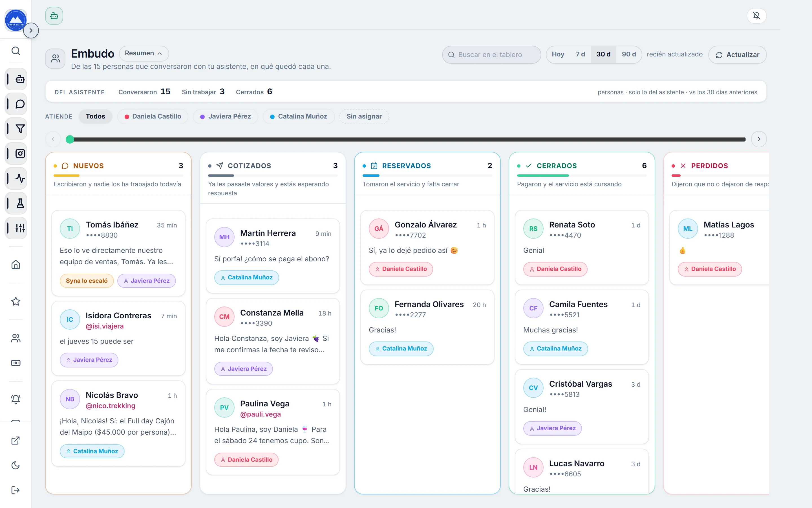Image resolution: width=812 pixels, height=508 pixels.
Task: Open Nicolás Bravo's @nico.trekking handle
Action: click(111, 406)
